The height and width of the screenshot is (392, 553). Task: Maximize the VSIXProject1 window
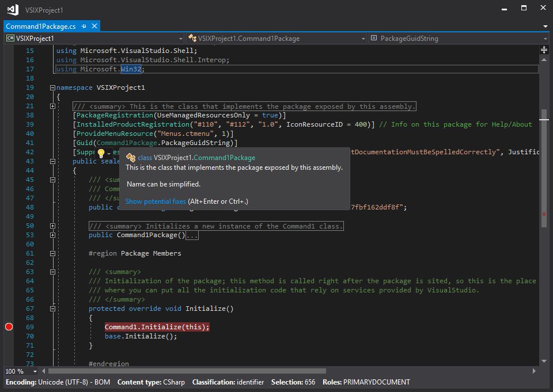point(524,8)
